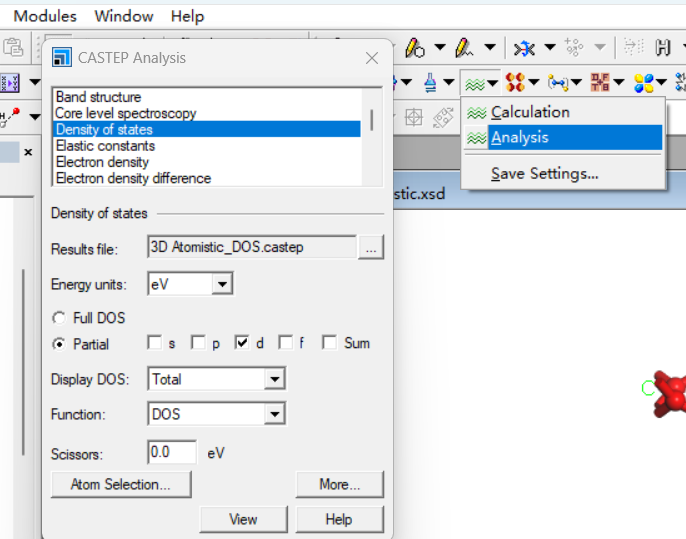Uncheck the d orbital checkbox

pos(242,343)
